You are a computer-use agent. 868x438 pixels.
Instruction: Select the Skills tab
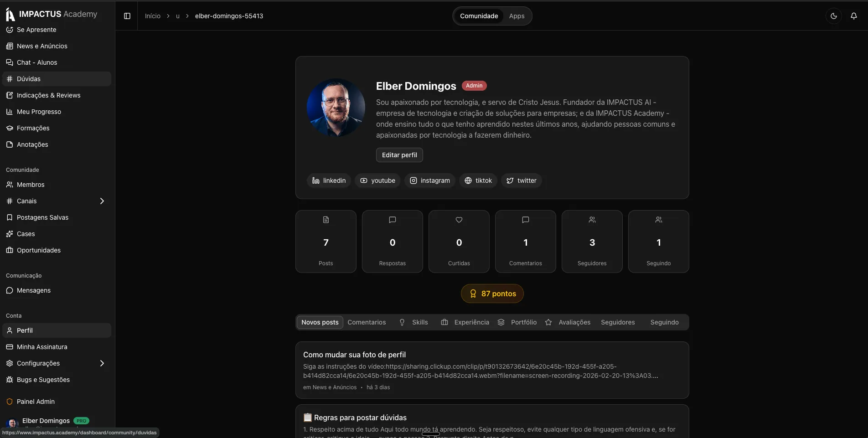[x=414, y=322]
